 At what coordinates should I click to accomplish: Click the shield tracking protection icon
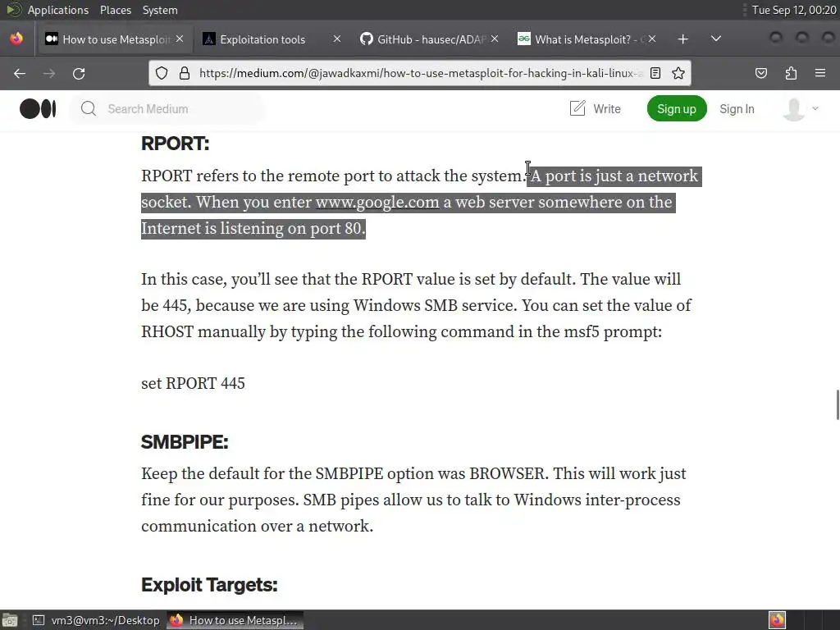point(162,73)
